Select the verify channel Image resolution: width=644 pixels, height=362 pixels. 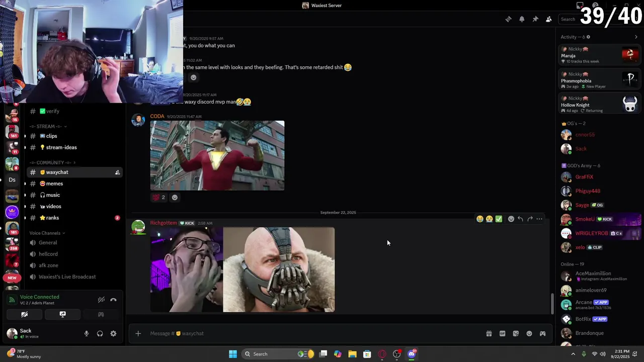coord(74,111)
